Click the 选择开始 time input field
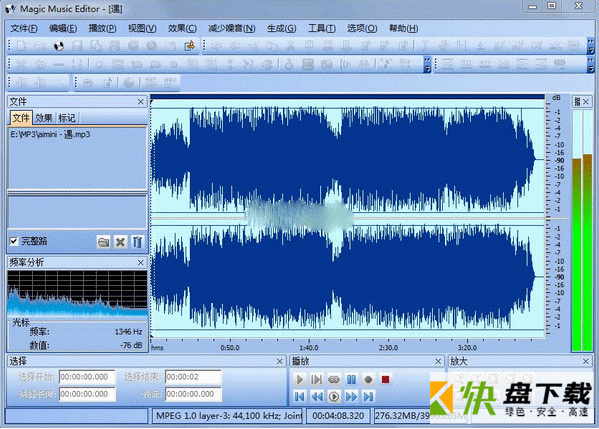The width and height of the screenshot is (599, 429). [87, 377]
